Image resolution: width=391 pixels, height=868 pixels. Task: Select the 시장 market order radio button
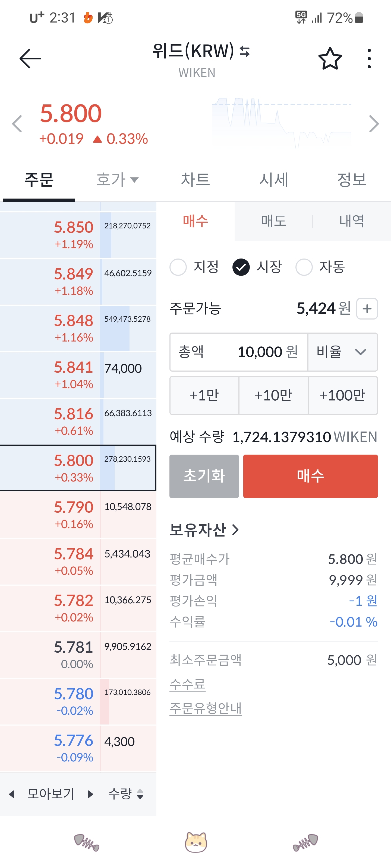tap(241, 267)
